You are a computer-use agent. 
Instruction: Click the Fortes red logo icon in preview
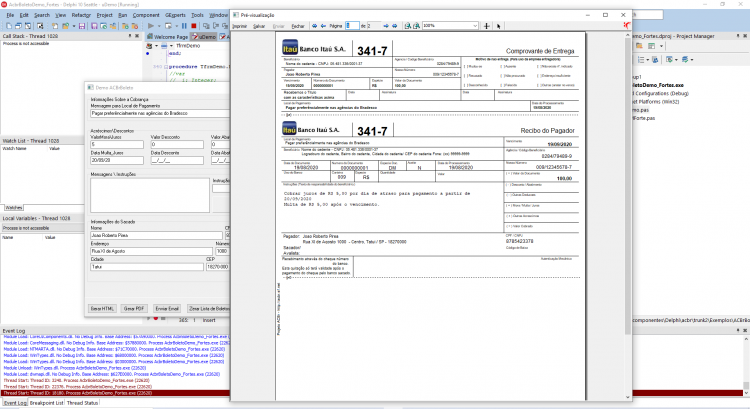pos(627,25)
